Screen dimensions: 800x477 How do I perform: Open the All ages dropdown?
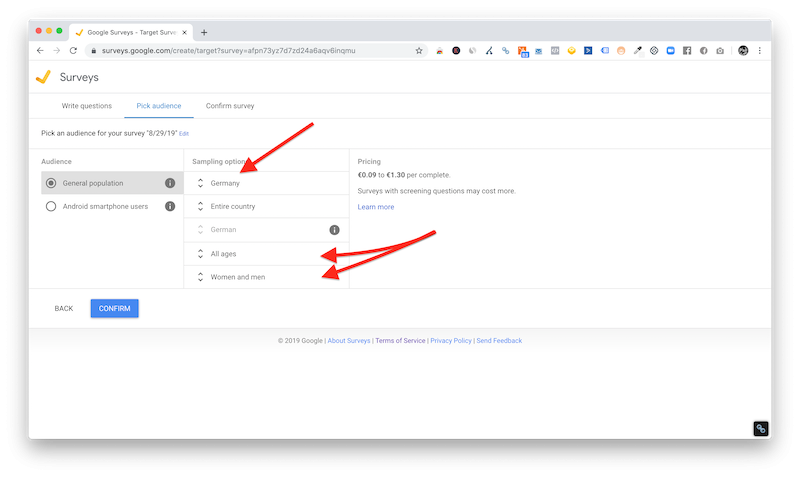click(266, 254)
